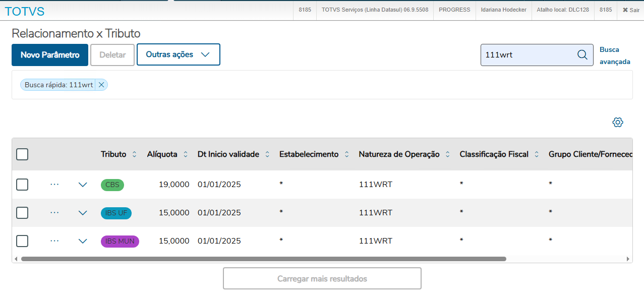Open actions menu for IBS MUN row
Viewport: 644px width, 296px height.
point(54,241)
